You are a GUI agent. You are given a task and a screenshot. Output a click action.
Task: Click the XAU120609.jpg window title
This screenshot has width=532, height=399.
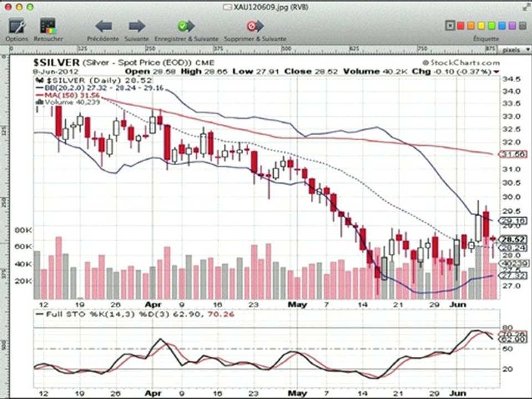coord(271,7)
